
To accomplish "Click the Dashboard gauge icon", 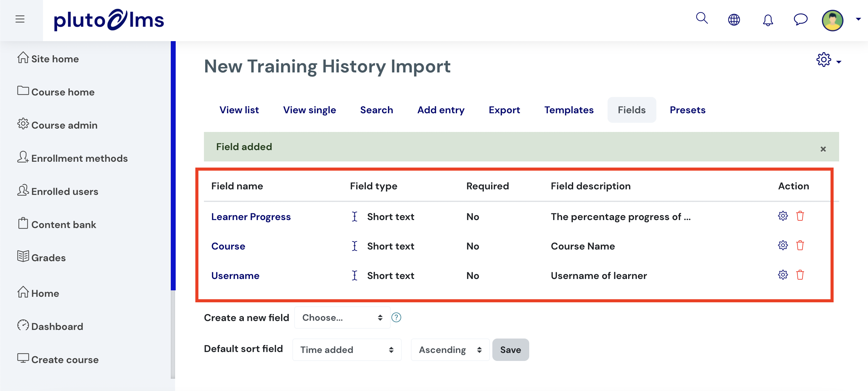I will pyautogui.click(x=23, y=325).
